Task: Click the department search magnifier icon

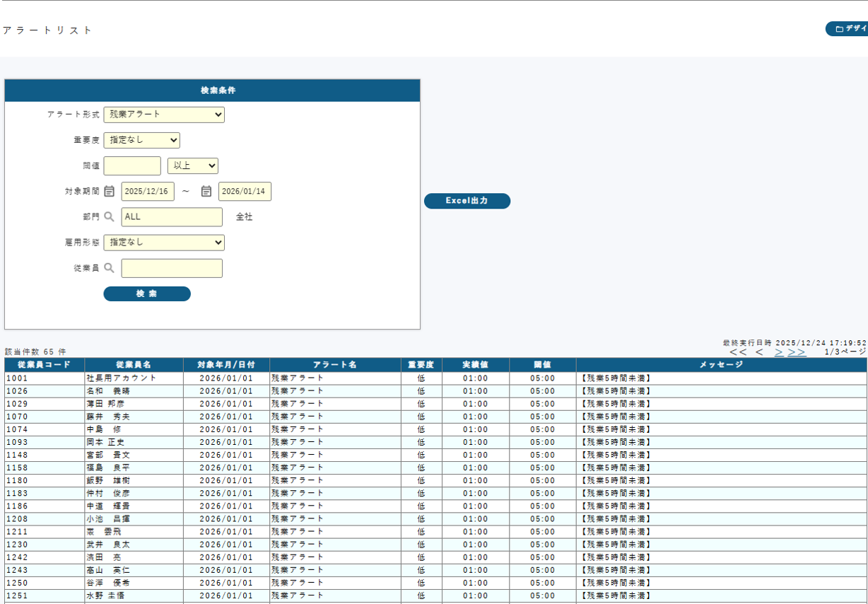Action: click(110, 217)
